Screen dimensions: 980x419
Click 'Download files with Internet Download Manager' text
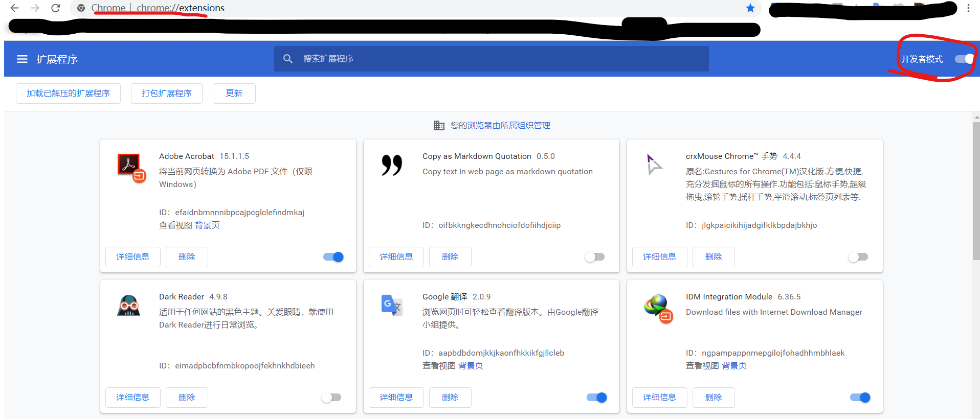click(x=774, y=312)
